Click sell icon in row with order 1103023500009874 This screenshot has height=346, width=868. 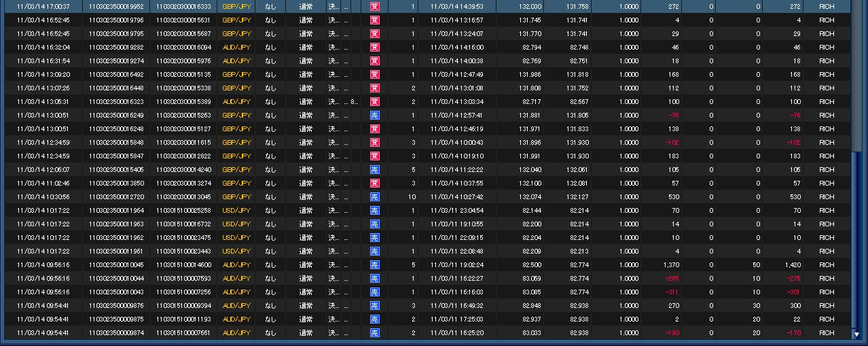(x=374, y=333)
